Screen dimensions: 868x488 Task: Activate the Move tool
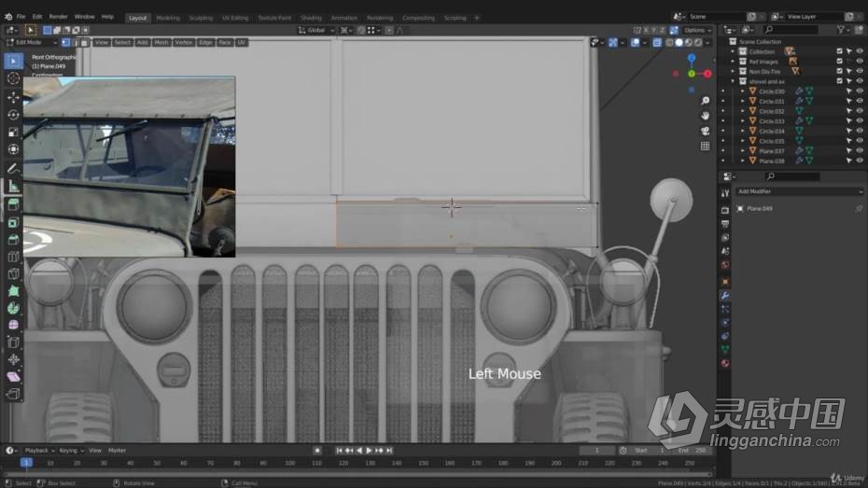coord(13,97)
